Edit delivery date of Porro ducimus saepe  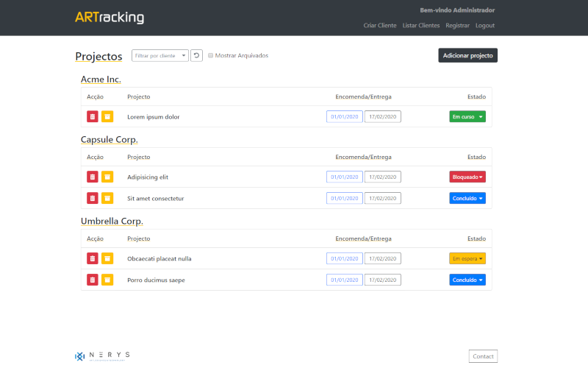coord(382,280)
